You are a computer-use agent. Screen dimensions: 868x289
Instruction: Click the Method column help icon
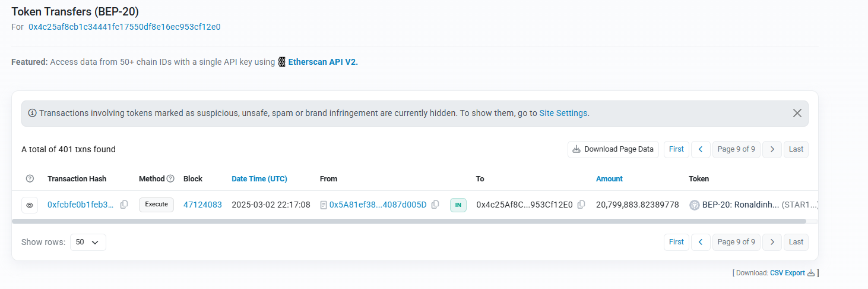170,178
